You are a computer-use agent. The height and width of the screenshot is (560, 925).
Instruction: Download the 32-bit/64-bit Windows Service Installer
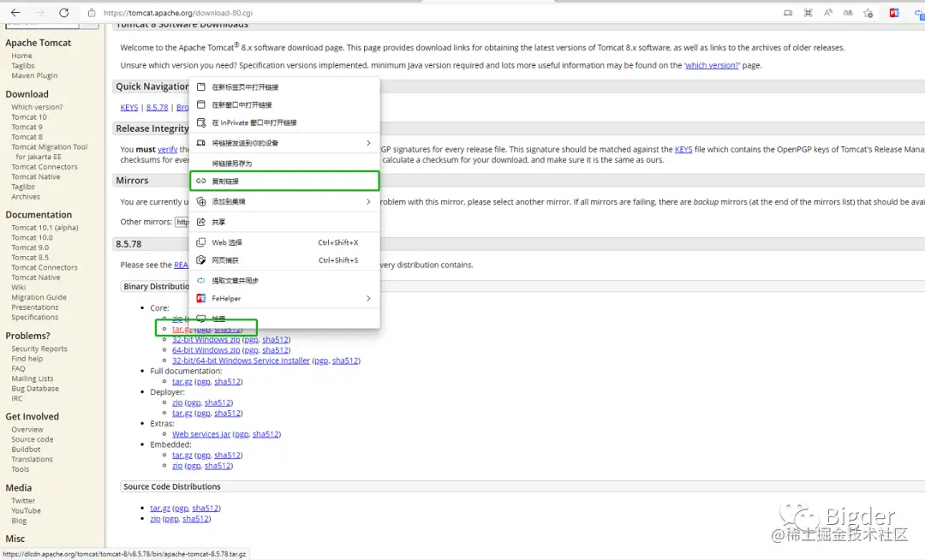click(241, 360)
